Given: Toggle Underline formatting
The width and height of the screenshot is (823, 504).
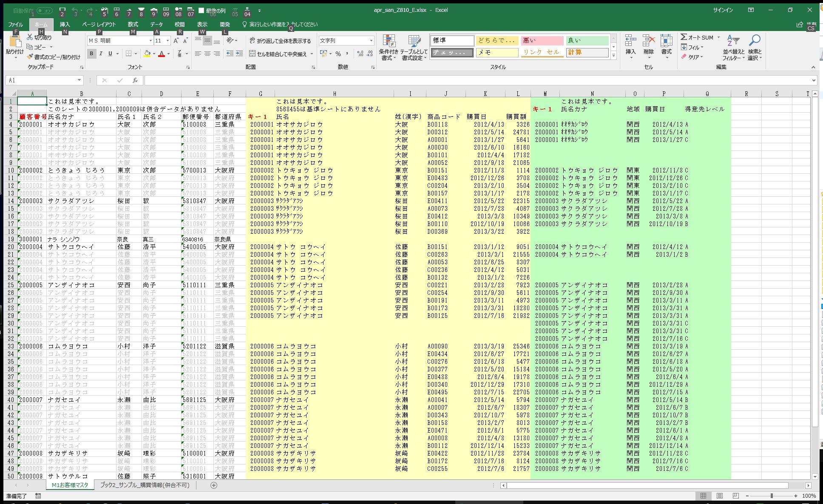Looking at the screenshot, I should tap(110, 54).
